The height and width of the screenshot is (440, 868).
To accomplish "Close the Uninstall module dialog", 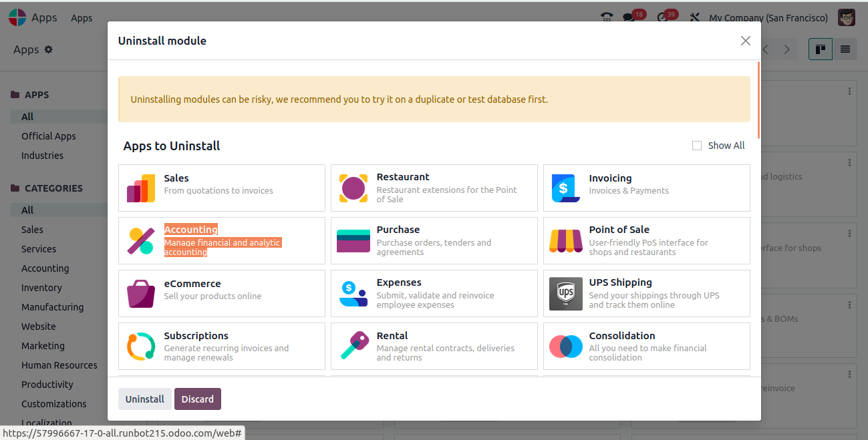I will (746, 41).
